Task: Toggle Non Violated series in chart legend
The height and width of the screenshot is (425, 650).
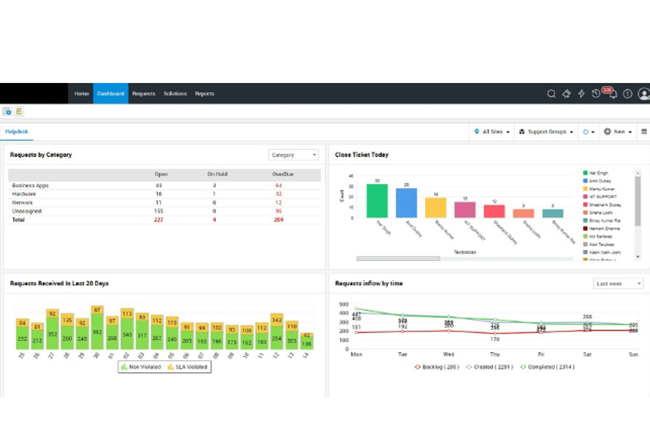Action: coord(141,367)
